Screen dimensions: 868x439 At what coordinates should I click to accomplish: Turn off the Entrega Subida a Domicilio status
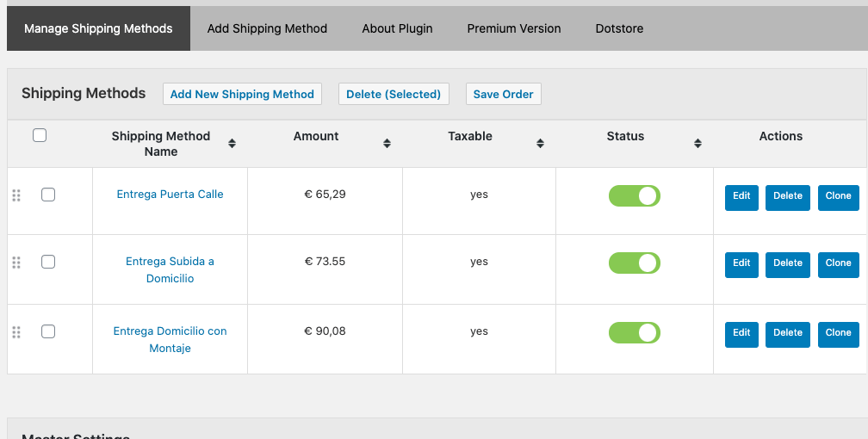(635, 263)
